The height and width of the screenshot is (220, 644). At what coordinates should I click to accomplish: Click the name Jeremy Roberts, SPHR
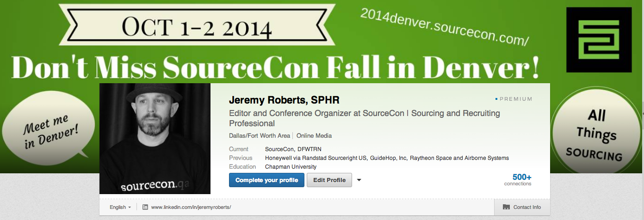pos(285,100)
